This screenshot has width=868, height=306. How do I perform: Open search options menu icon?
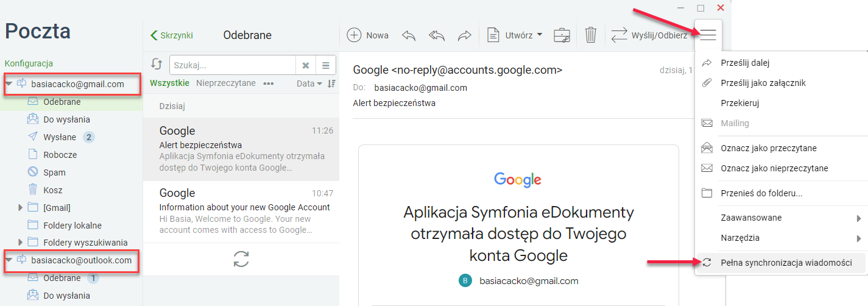tap(326, 65)
